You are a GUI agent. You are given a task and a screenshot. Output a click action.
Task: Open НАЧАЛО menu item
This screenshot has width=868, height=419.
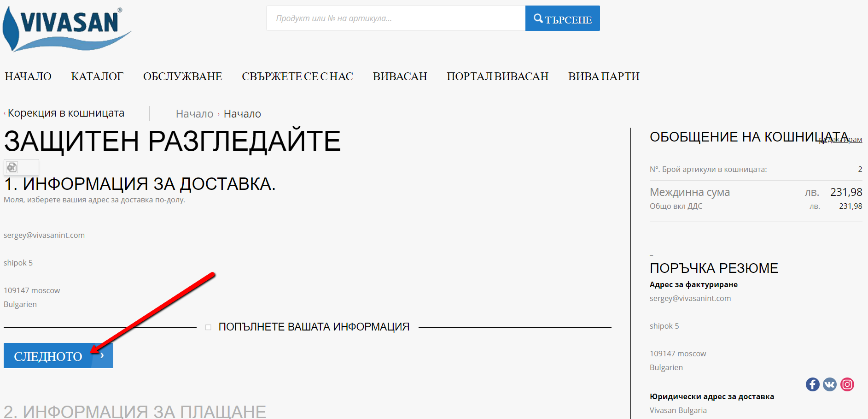click(x=28, y=77)
